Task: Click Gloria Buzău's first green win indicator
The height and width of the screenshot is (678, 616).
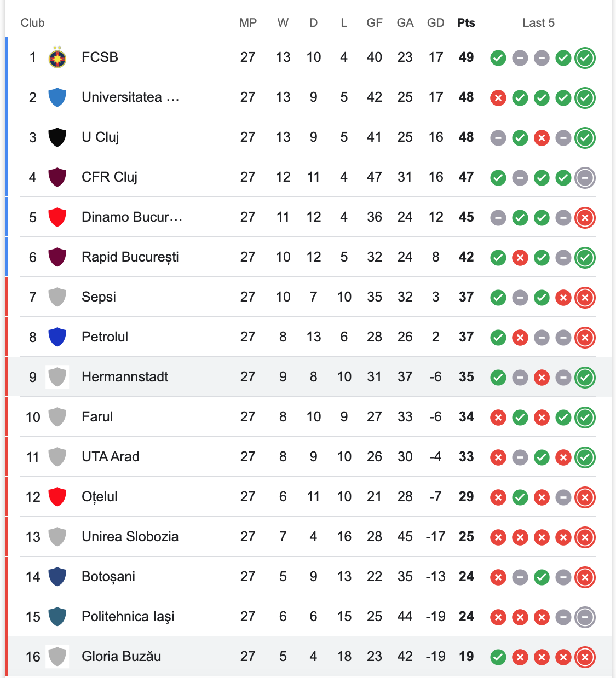Action: tap(498, 657)
